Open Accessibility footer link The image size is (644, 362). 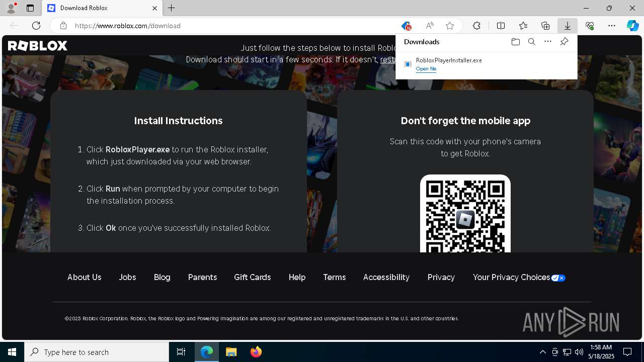[x=386, y=277]
